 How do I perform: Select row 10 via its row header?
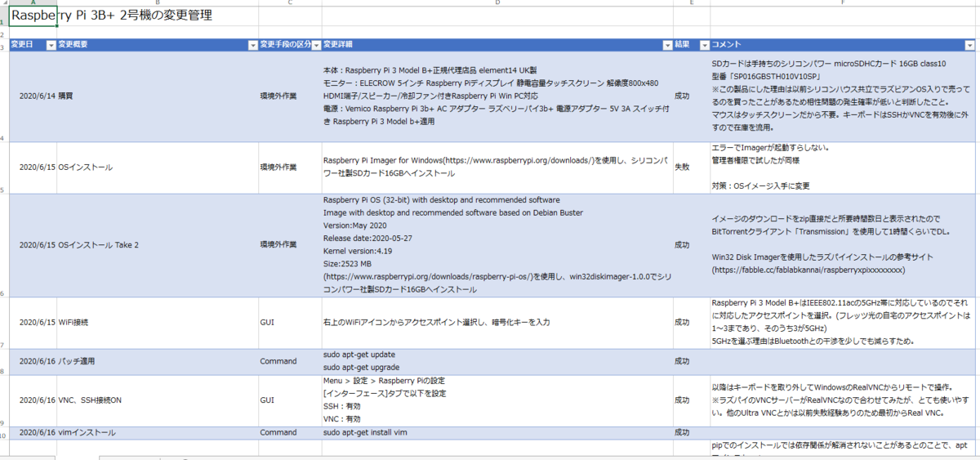(4, 433)
